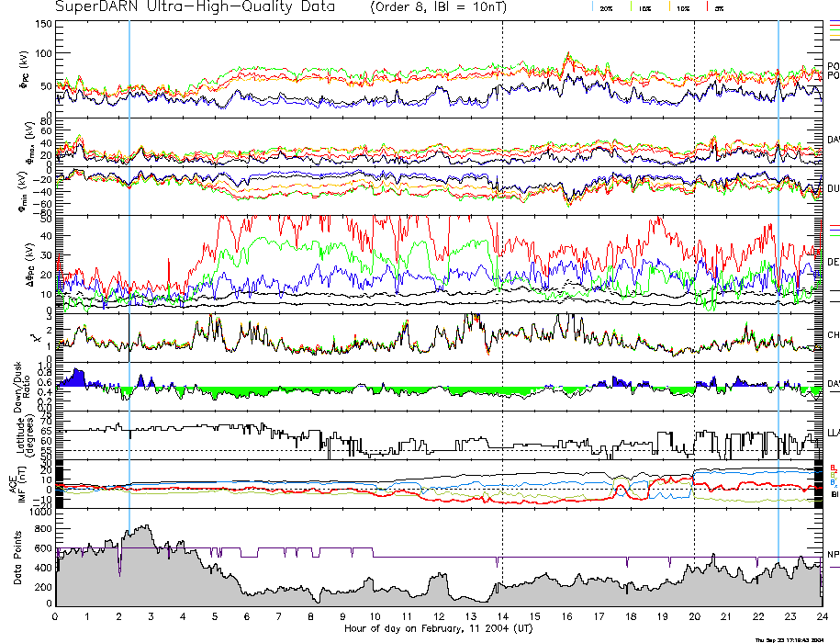Click the 10% legend entry at top

(x=682, y=7)
